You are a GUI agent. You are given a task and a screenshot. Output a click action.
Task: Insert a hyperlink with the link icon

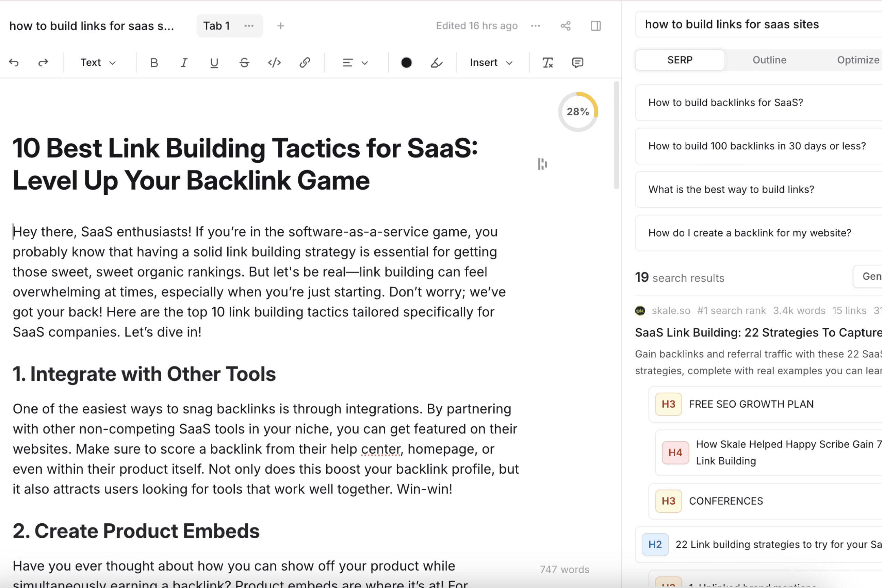click(x=305, y=63)
